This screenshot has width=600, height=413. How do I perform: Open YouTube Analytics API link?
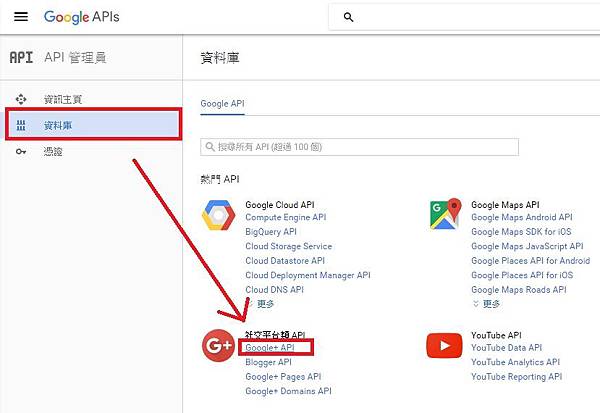[x=515, y=362]
